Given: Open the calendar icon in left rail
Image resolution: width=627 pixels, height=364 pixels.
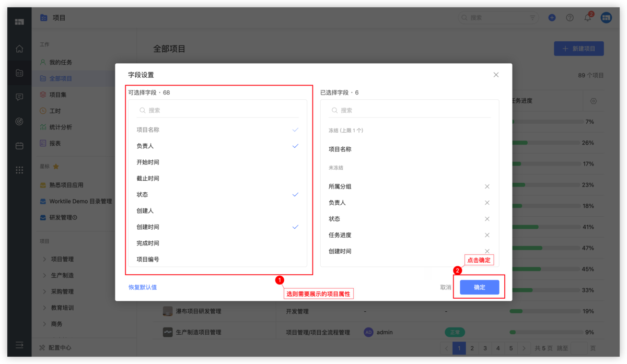Looking at the screenshot, I should point(19,146).
